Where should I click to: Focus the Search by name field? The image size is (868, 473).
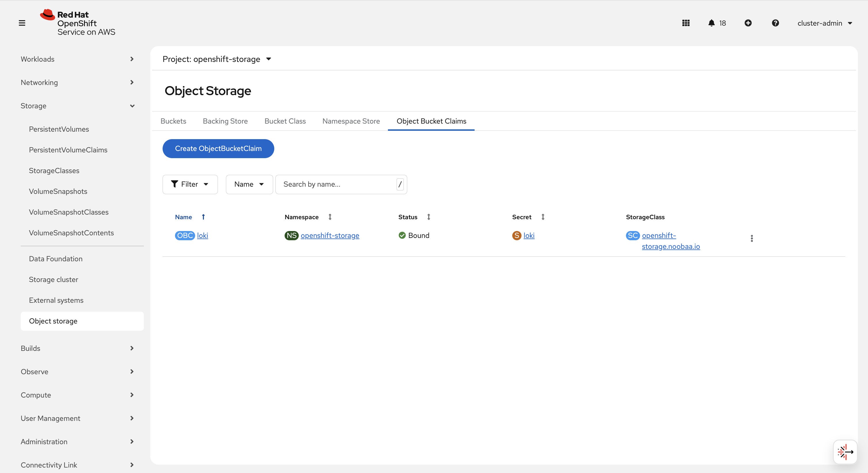pyautogui.click(x=341, y=184)
